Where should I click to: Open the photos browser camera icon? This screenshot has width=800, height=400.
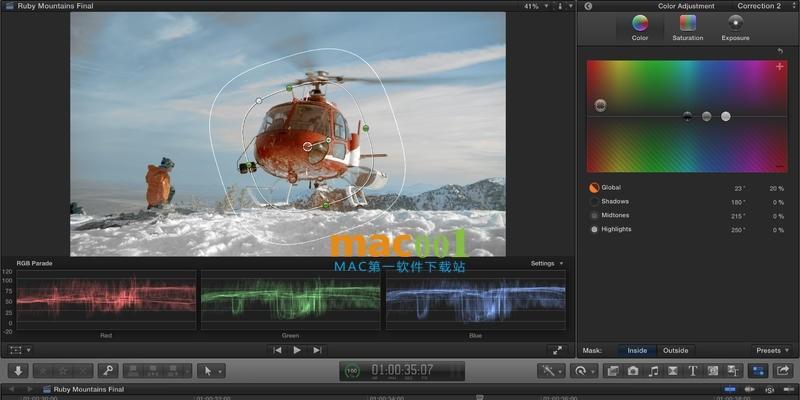633,371
